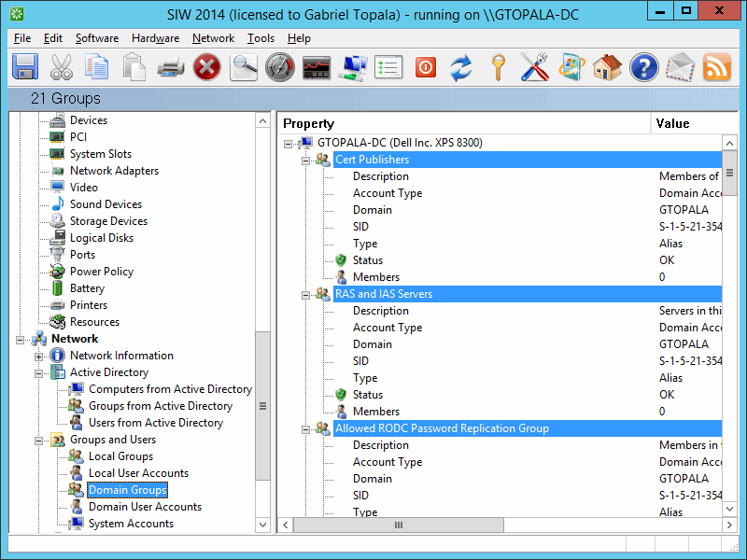
Task: Click Status row under Cert Publishers
Action: coord(367,260)
